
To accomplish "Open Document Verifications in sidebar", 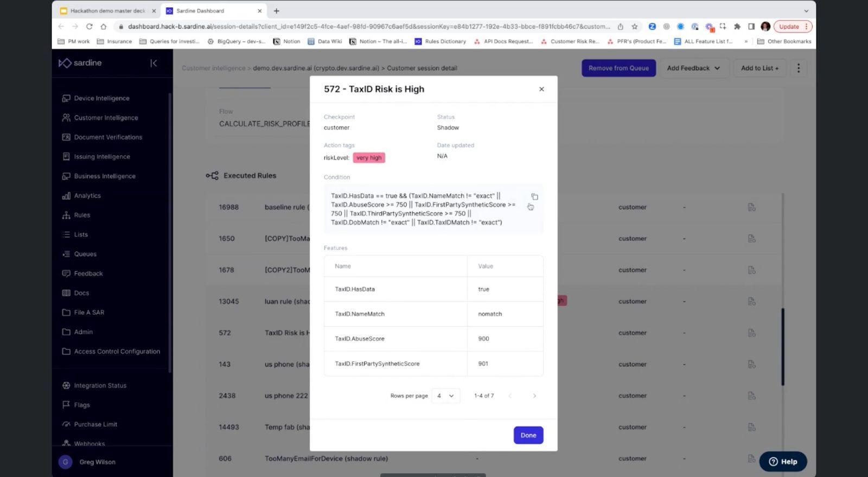I will pos(108,137).
